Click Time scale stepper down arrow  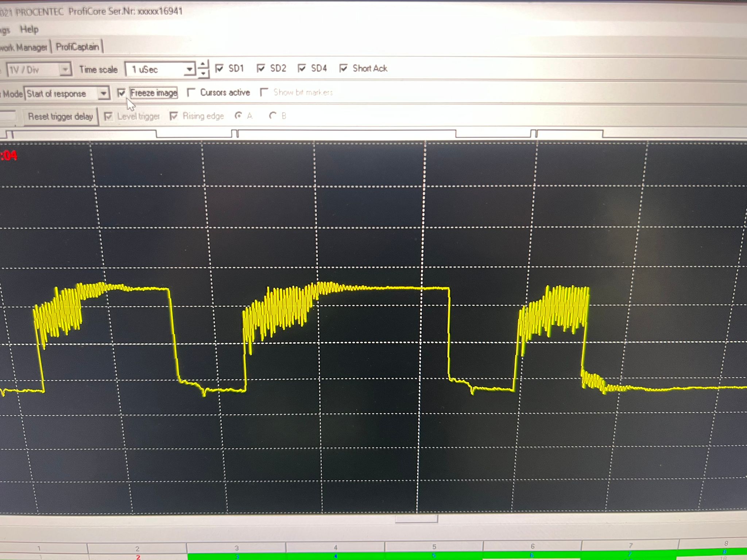point(203,73)
